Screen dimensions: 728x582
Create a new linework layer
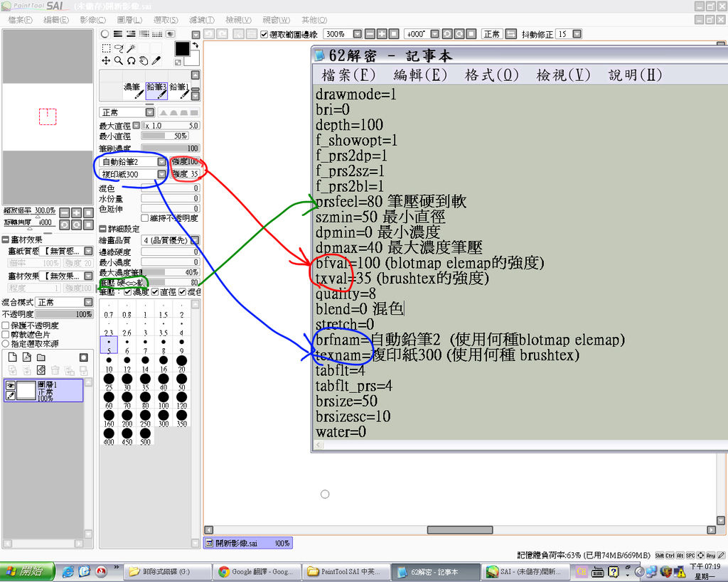pyautogui.click(x=27, y=357)
